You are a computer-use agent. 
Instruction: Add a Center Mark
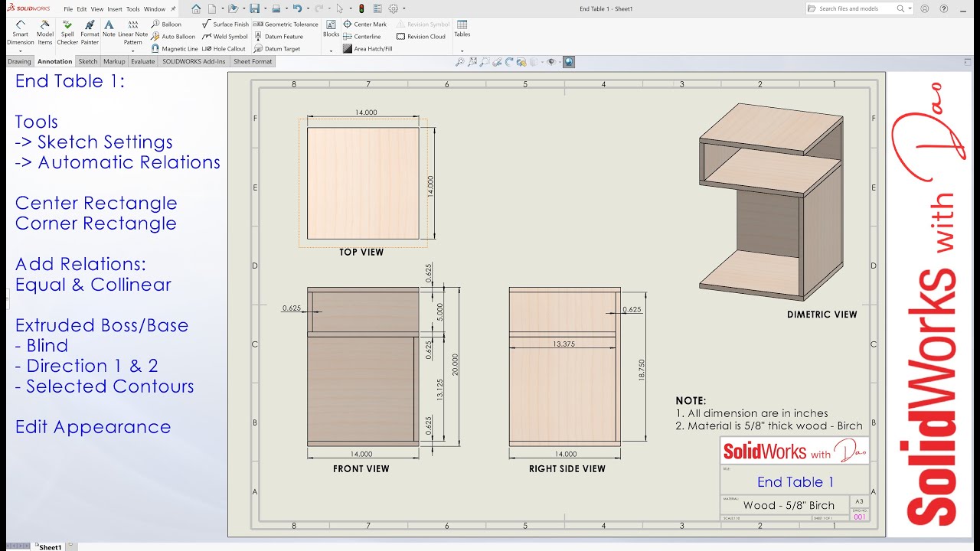point(364,24)
